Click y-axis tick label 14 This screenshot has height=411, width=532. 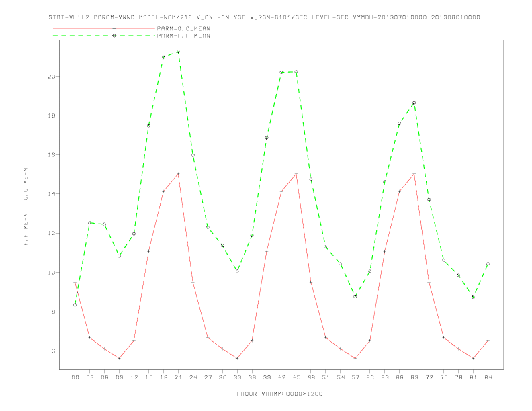click(x=51, y=194)
